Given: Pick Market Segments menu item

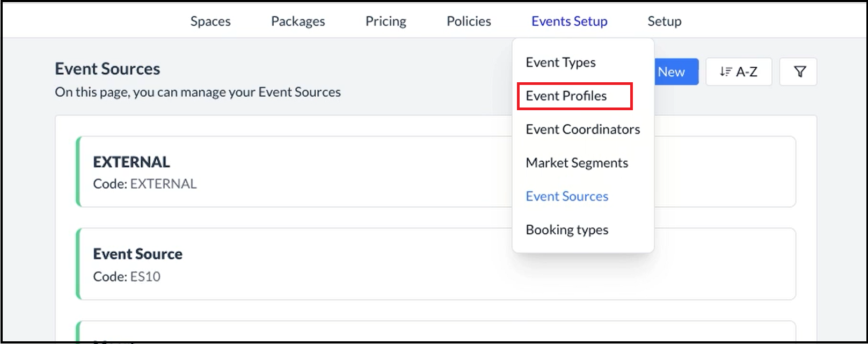Looking at the screenshot, I should pyautogui.click(x=577, y=163).
